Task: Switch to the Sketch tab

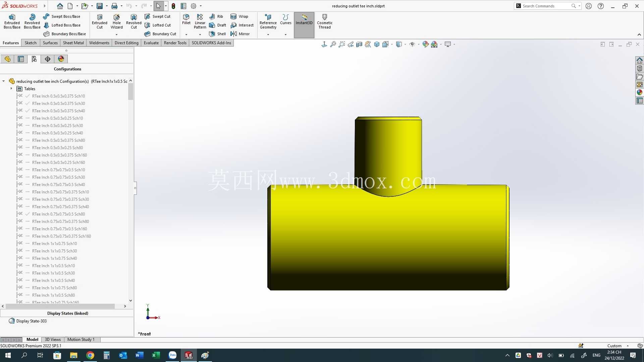Action: [31, 43]
